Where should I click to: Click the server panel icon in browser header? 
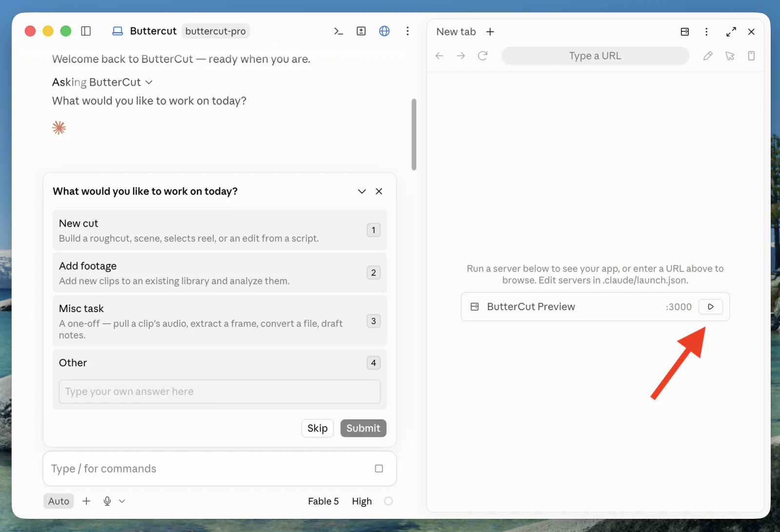tap(684, 32)
